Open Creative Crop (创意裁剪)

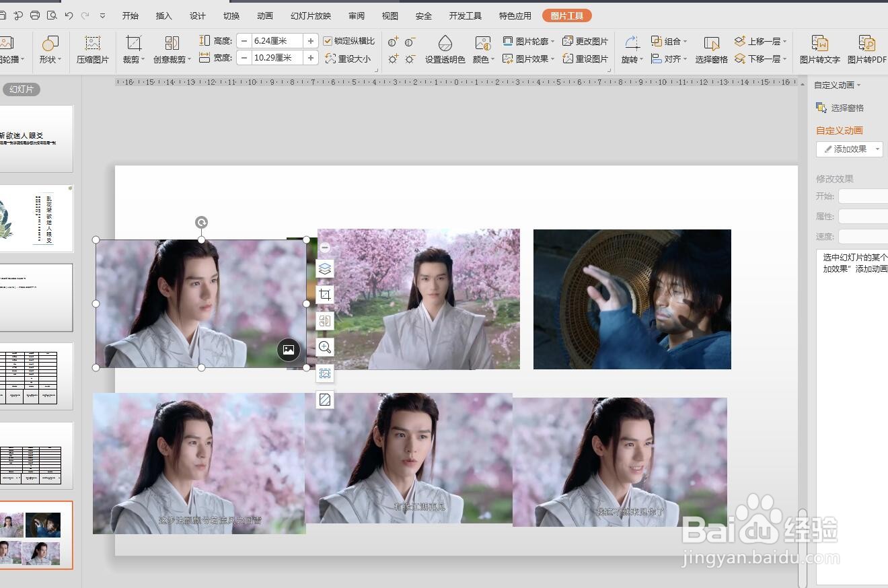click(172, 50)
